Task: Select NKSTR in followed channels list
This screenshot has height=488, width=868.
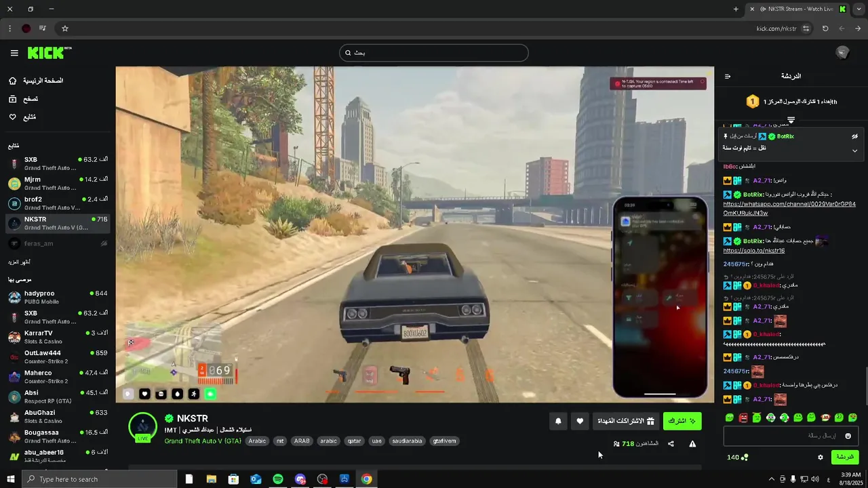Action: point(58,223)
